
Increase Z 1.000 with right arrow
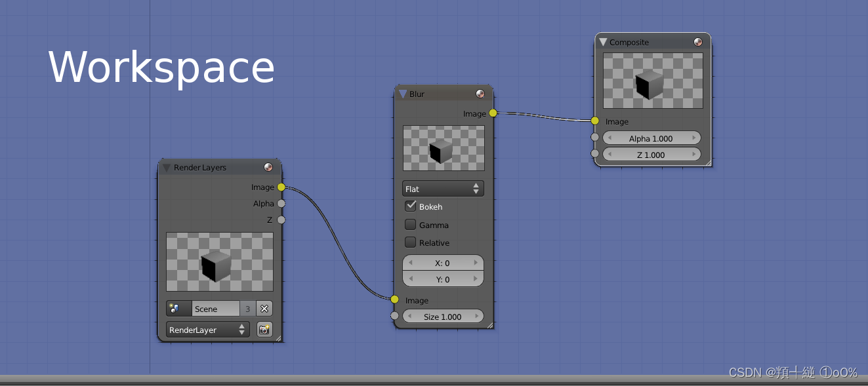[693, 155]
